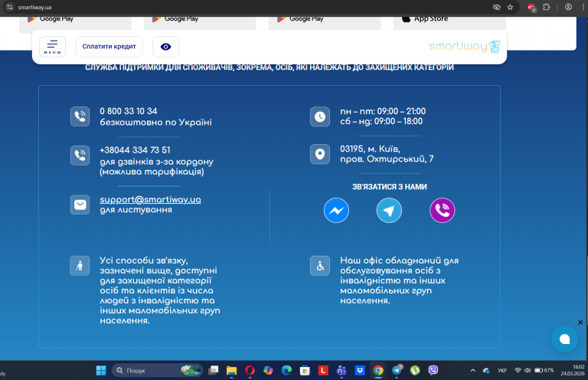Screen dimensions: 588x380
Task: Click the phone number +38044 334 73 51
Action: pos(135,150)
